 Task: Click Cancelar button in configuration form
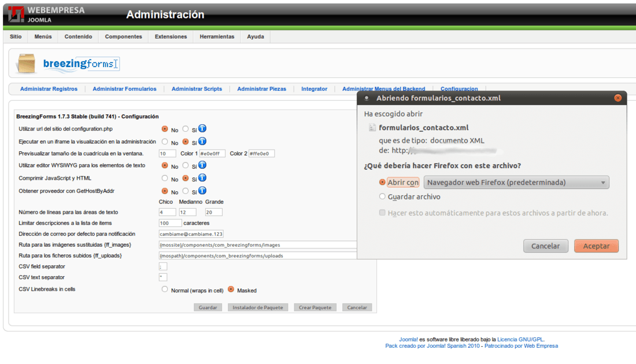click(357, 307)
